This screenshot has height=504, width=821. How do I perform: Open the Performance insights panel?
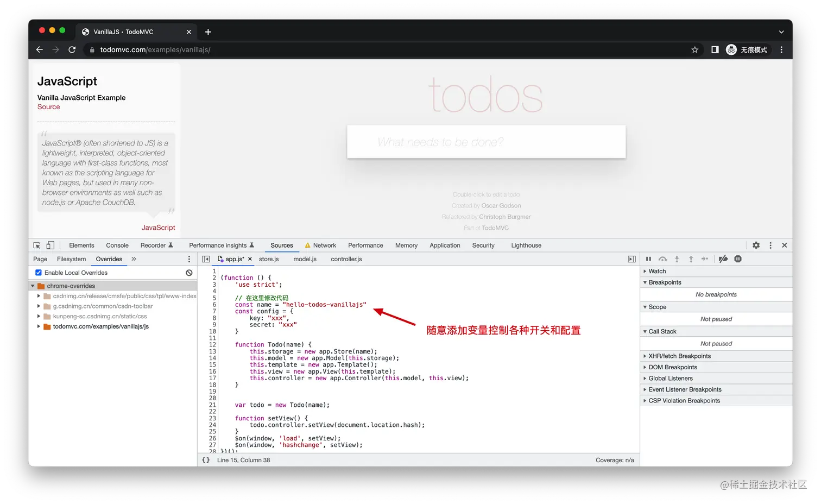click(x=222, y=245)
